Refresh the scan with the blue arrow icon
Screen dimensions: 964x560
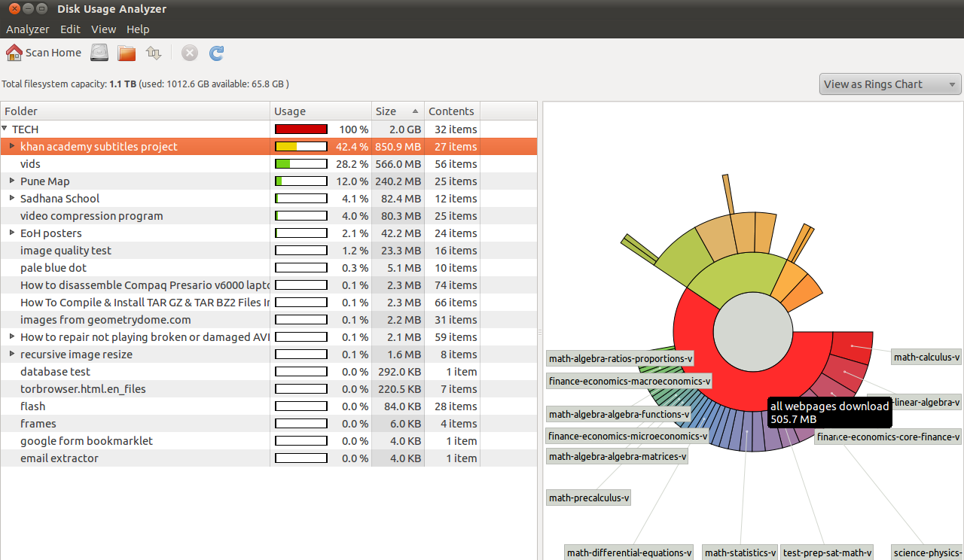point(217,53)
